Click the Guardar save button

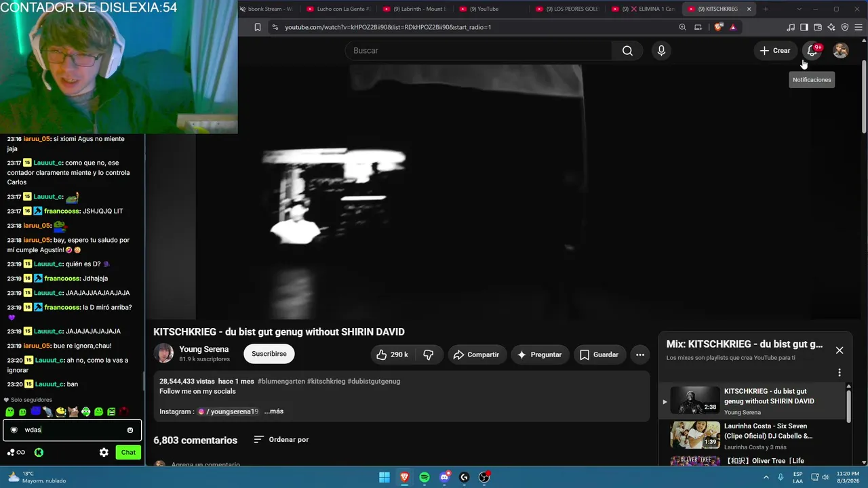(599, 354)
